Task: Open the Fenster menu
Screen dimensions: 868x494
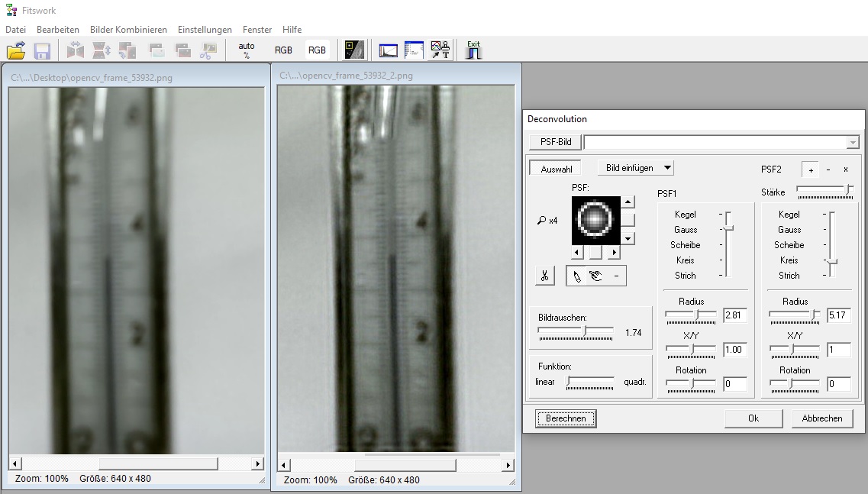Action: point(257,29)
